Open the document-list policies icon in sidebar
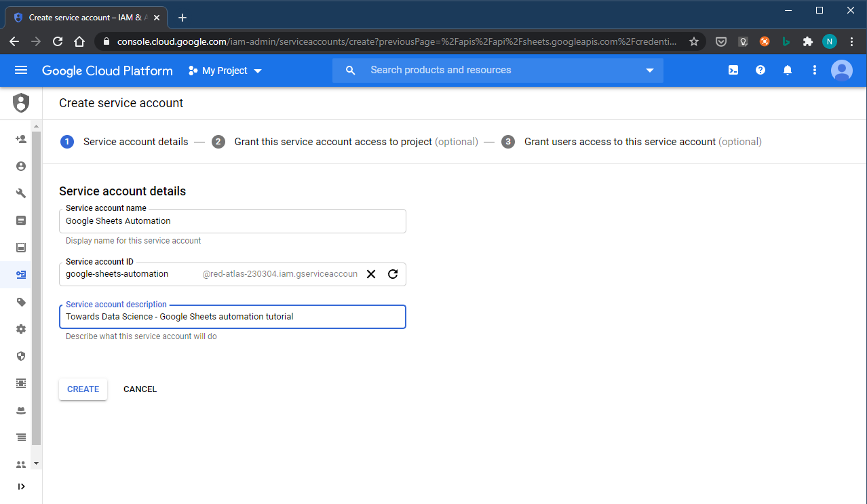The width and height of the screenshot is (867, 504). pyautogui.click(x=21, y=220)
